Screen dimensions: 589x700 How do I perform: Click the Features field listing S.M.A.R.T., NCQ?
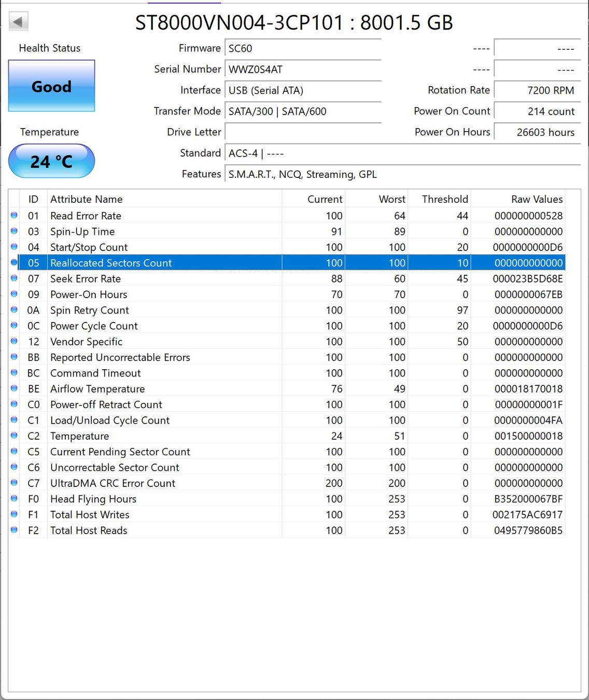coord(403,174)
